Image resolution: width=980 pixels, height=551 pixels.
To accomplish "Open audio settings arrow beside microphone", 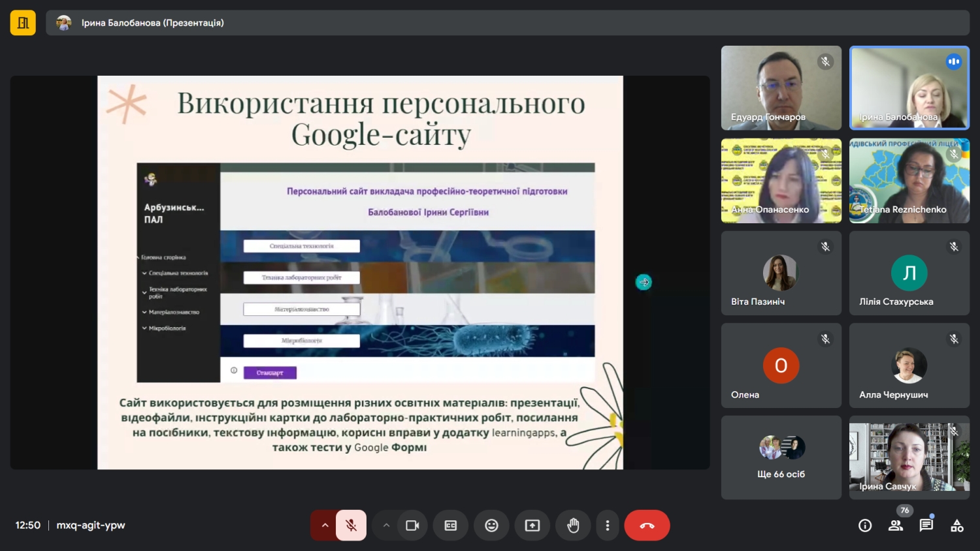I will 324,526.
